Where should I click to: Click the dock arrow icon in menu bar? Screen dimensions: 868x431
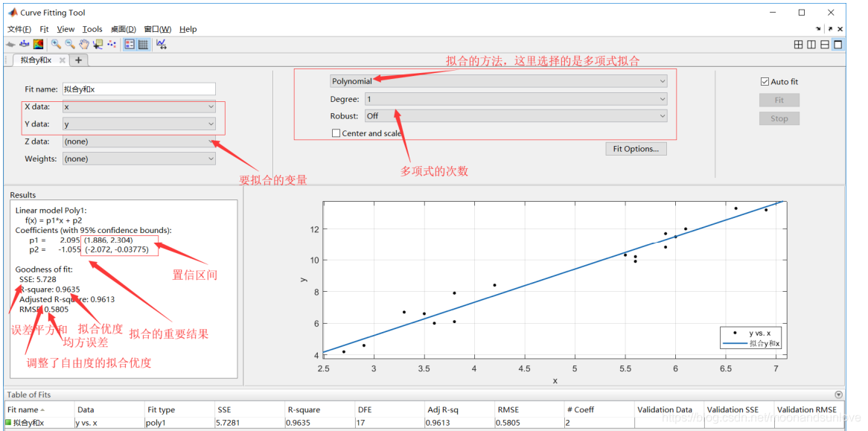(x=818, y=28)
